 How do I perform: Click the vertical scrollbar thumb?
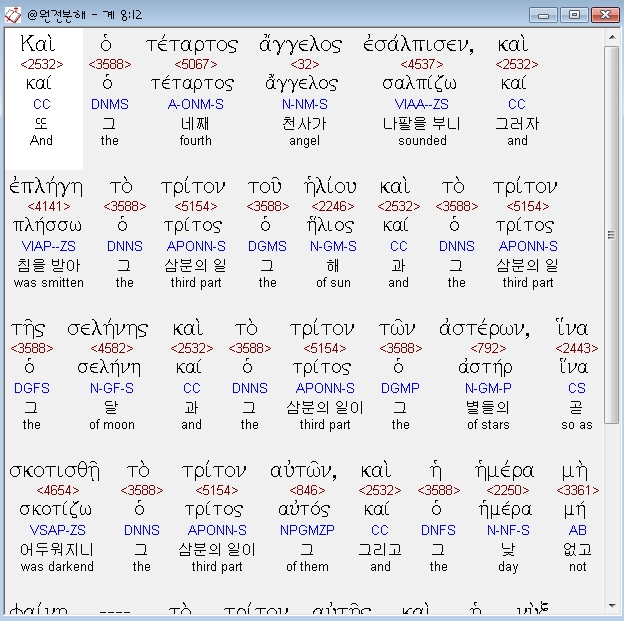(x=612, y=235)
